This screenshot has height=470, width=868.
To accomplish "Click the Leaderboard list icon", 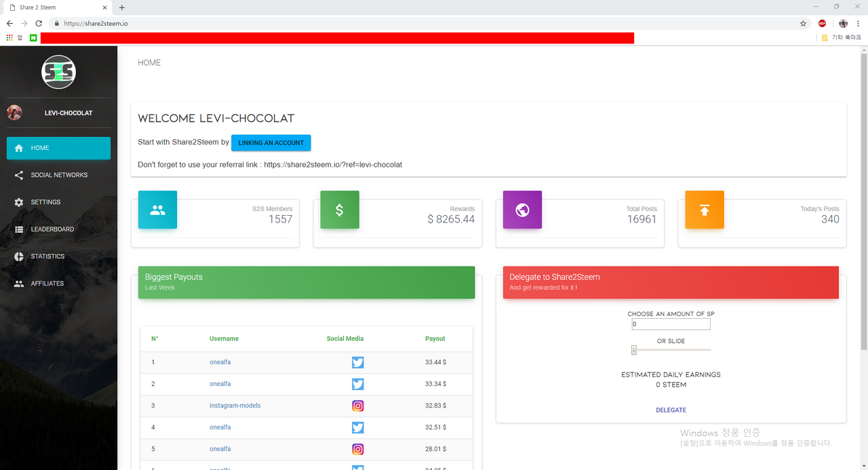I will tap(18, 229).
